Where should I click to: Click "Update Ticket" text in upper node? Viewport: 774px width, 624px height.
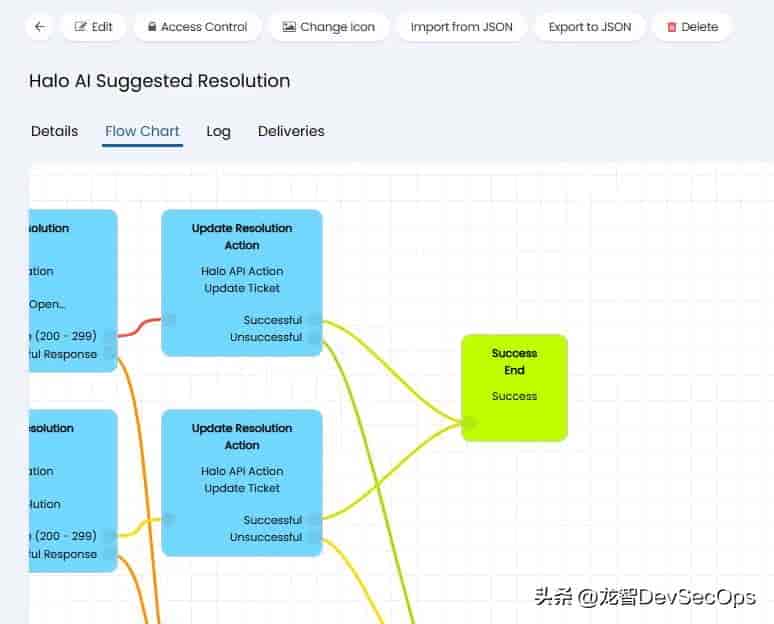(242, 288)
